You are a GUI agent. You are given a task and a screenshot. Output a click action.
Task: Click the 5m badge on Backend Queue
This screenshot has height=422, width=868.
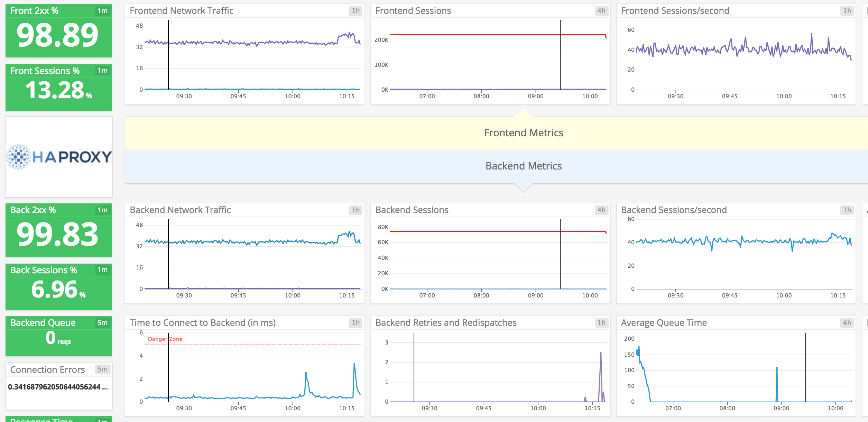coord(102,323)
